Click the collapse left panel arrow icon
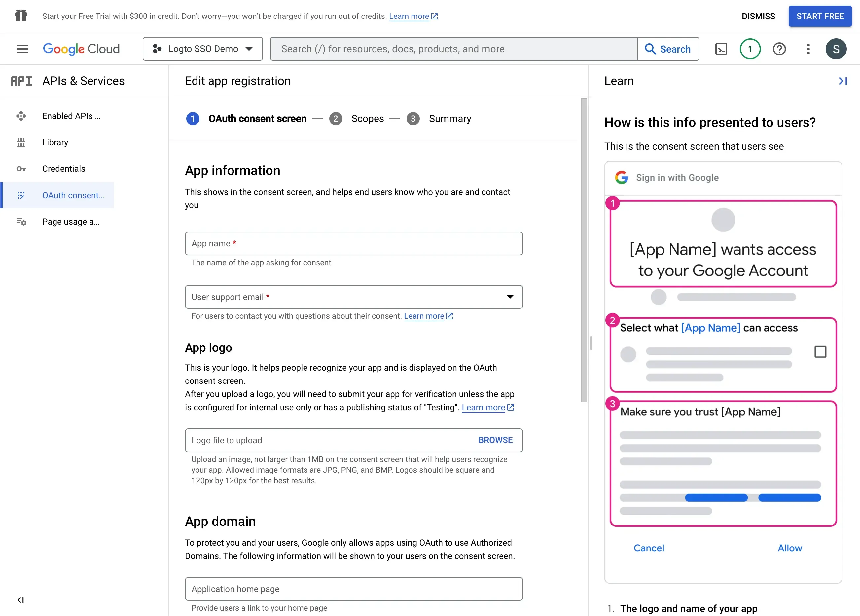 [x=20, y=600]
